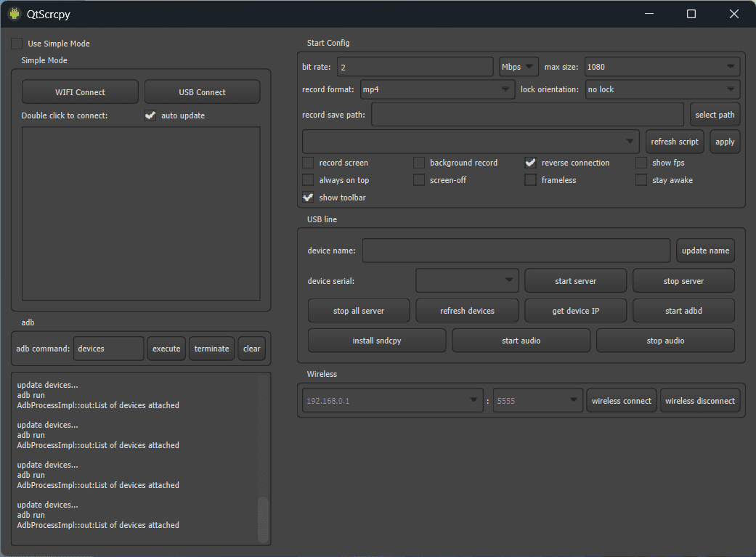756x557 pixels.
Task: Execute the adb command
Action: [166, 349]
